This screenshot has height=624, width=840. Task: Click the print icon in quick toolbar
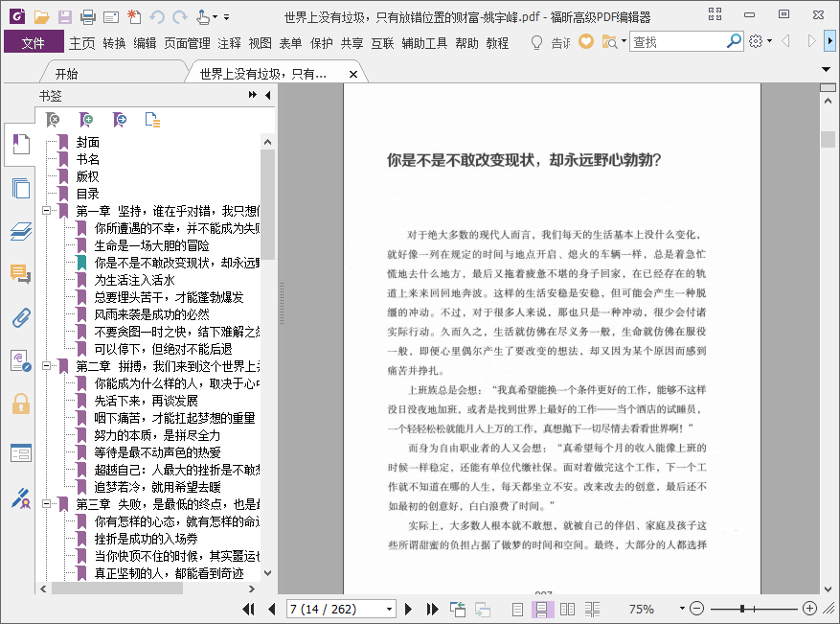[87, 16]
